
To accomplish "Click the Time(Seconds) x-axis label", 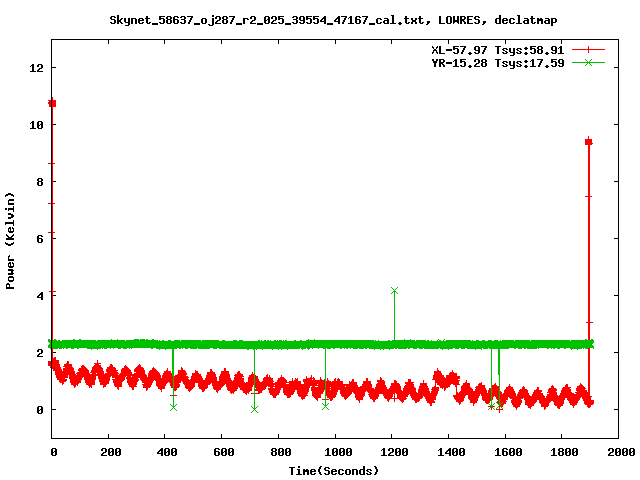I will (335, 470).
